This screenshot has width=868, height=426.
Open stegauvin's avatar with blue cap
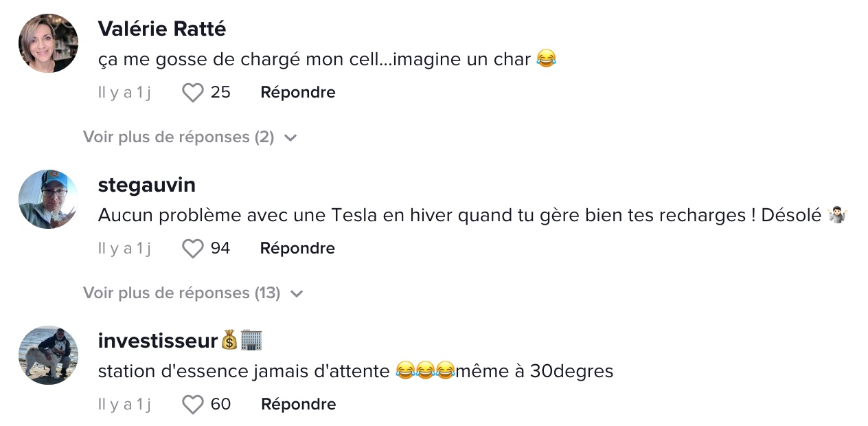click(x=48, y=199)
